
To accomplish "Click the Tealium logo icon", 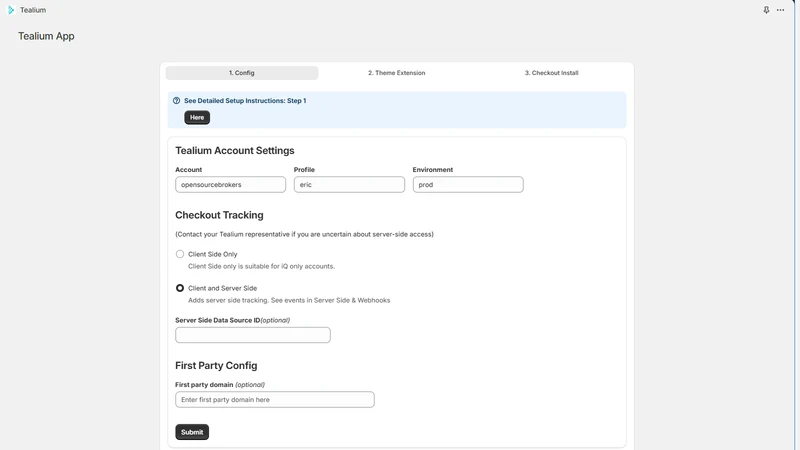I will coord(11,10).
